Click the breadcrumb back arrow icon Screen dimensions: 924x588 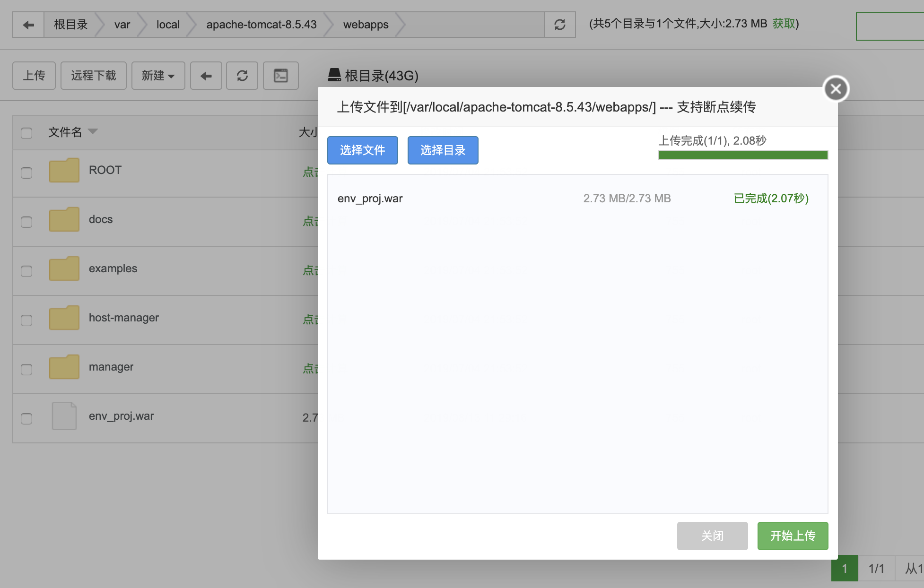(x=28, y=25)
